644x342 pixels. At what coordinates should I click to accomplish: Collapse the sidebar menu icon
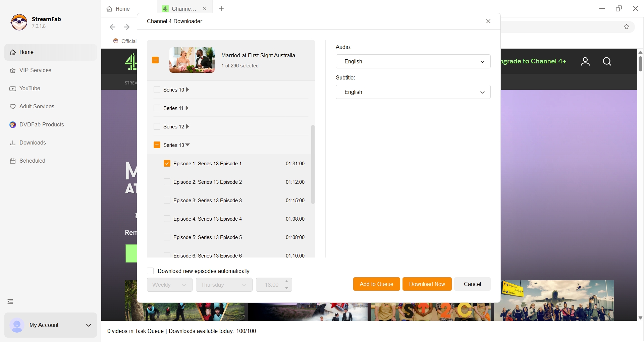click(x=10, y=302)
